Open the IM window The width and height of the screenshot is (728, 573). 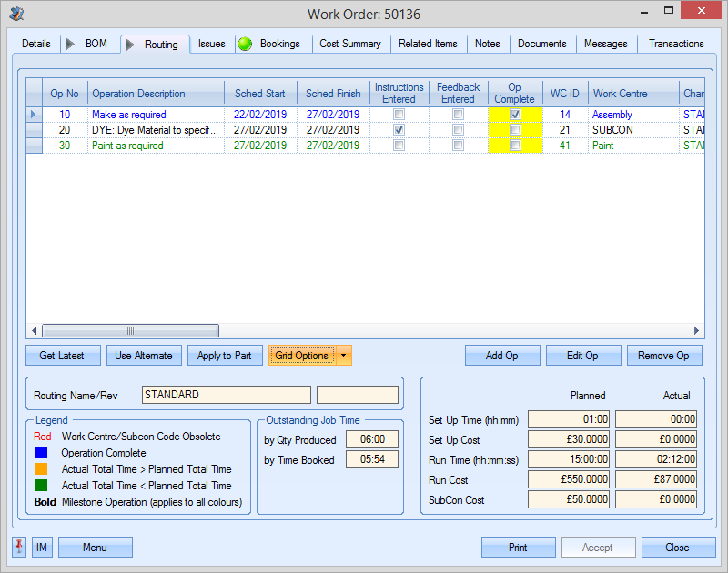coord(40,547)
